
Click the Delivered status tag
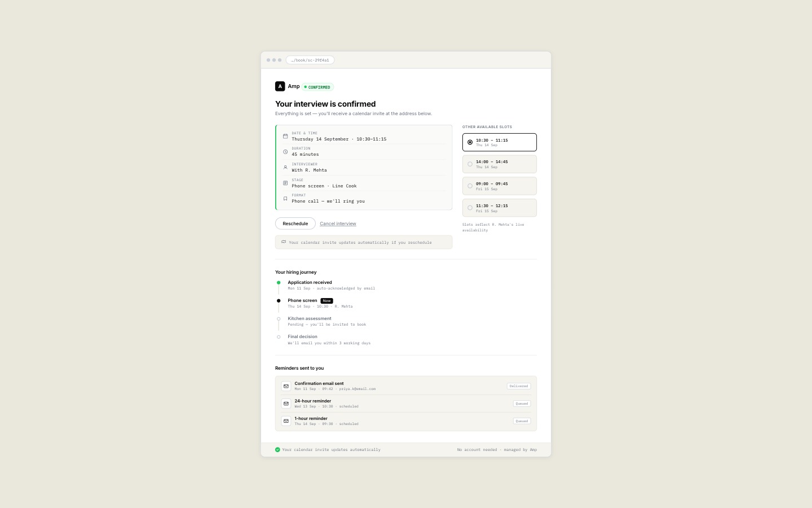[x=519, y=386]
